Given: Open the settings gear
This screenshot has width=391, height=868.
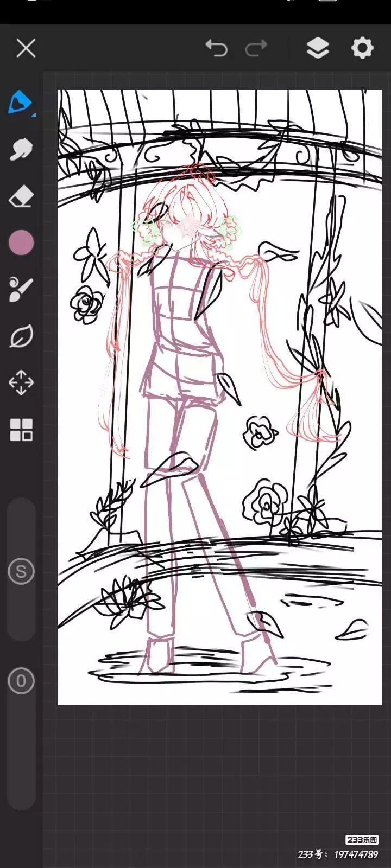Looking at the screenshot, I should pos(362,48).
